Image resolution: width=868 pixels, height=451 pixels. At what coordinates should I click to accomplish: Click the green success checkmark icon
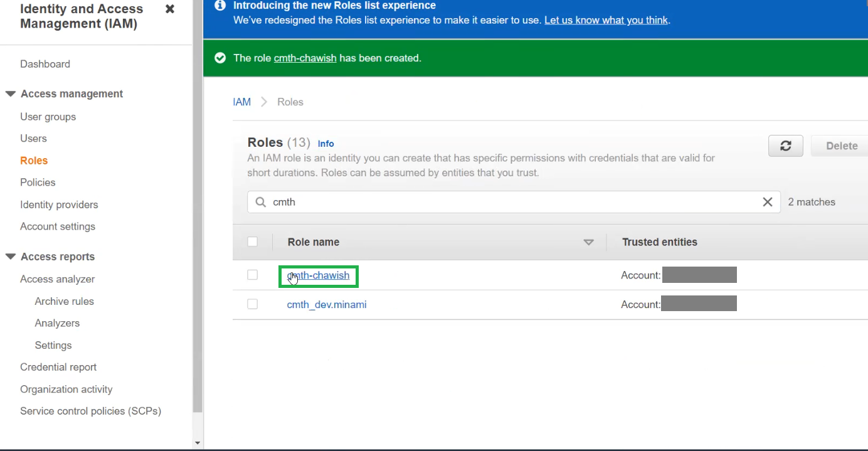(220, 58)
